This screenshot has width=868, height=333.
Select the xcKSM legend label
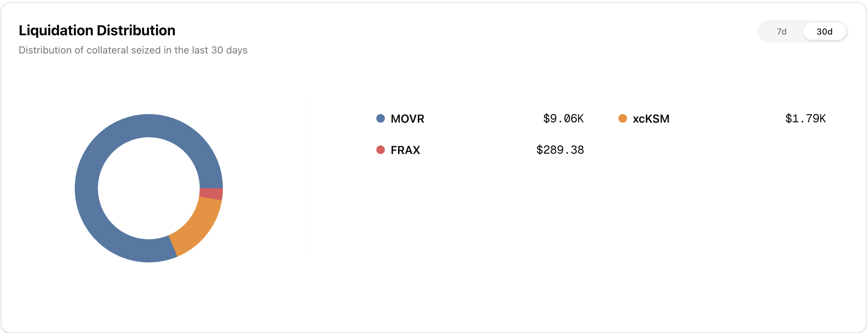651,119
